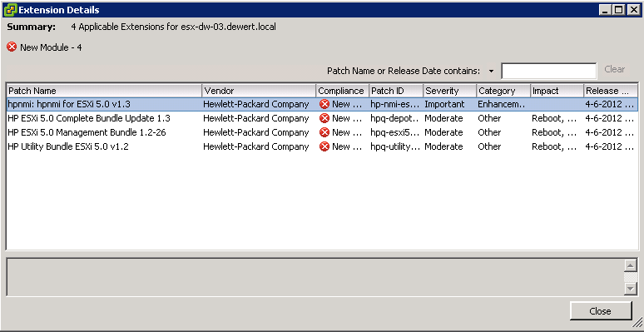The height and width of the screenshot is (332, 644).
Task: Click compliance icon for Complete Bundle Update 1.3
Action: tap(324, 118)
